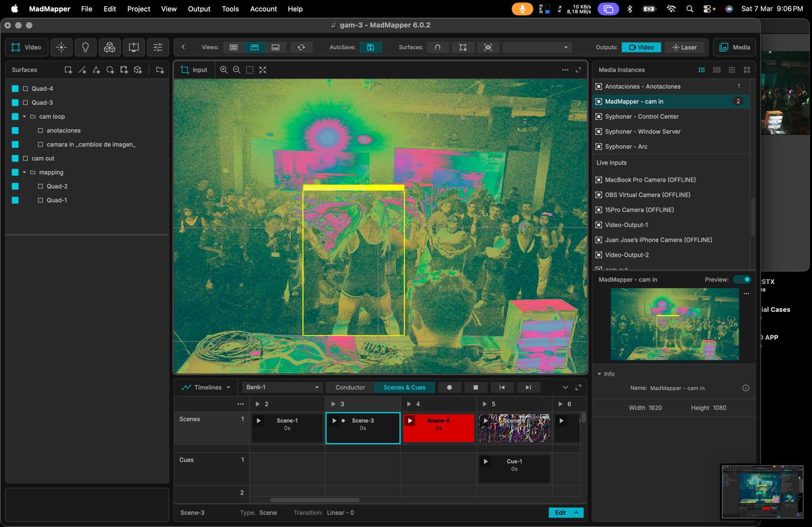Select the Video mode button
The image size is (812, 527).
click(x=26, y=47)
